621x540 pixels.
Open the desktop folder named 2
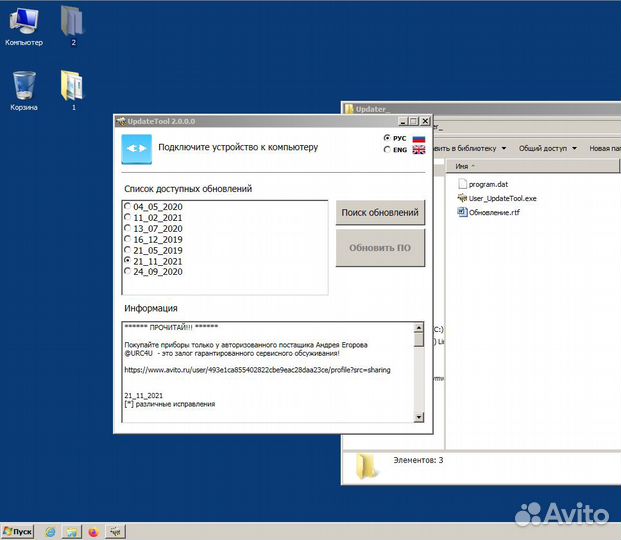point(73,22)
